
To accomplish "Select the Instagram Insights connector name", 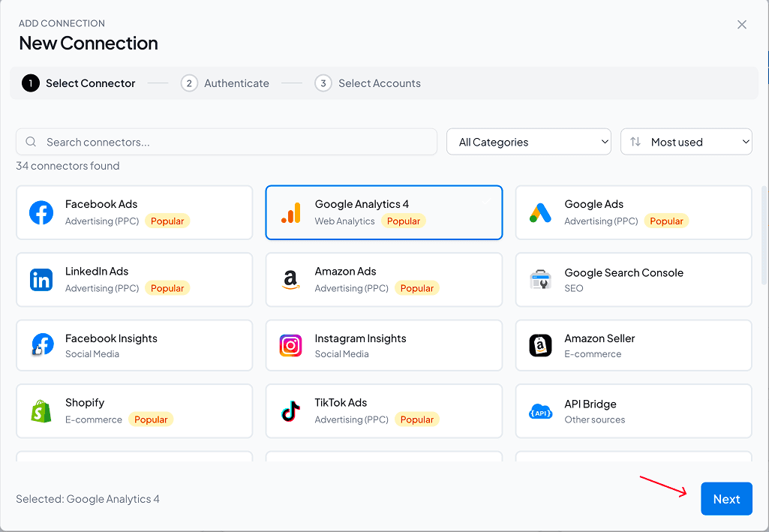I will 360,338.
